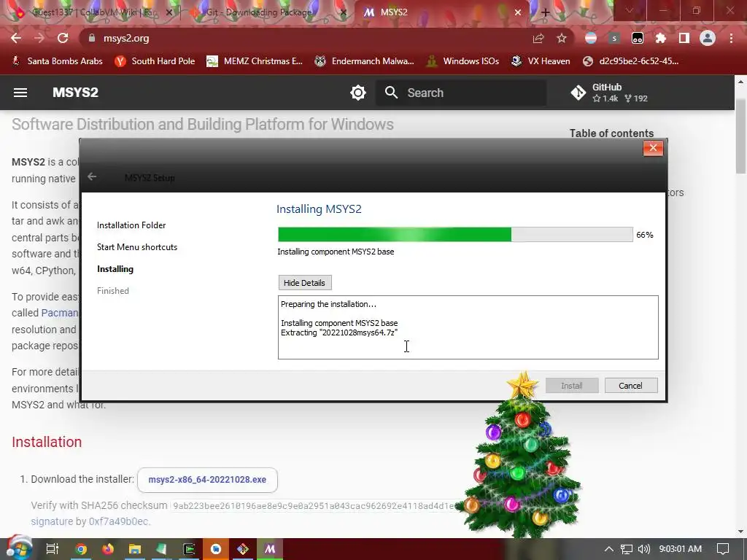Open the network tray icon
The height and width of the screenshot is (560, 747).
(627, 549)
